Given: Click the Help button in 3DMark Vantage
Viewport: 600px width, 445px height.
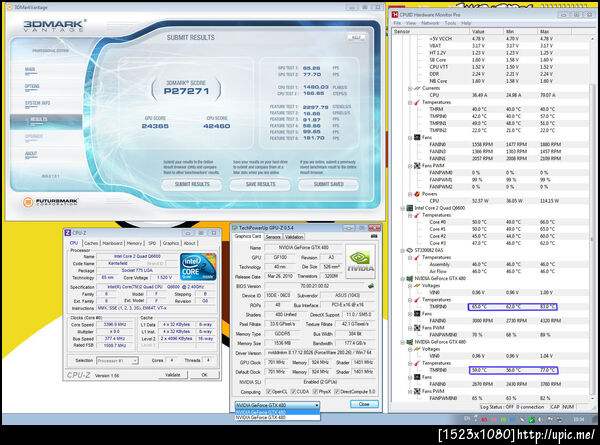Looking at the screenshot, I should [x=356, y=37].
